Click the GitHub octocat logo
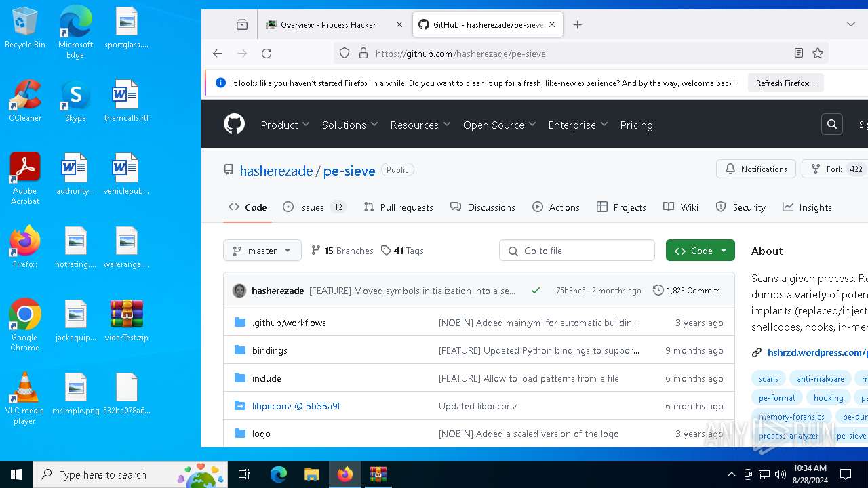Image resolution: width=868 pixels, height=488 pixels. (234, 125)
